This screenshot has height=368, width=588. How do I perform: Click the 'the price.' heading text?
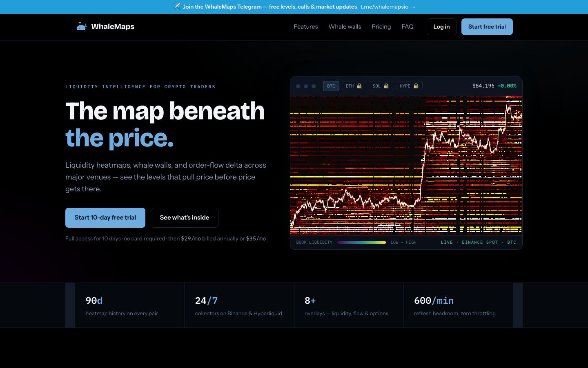(x=119, y=138)
